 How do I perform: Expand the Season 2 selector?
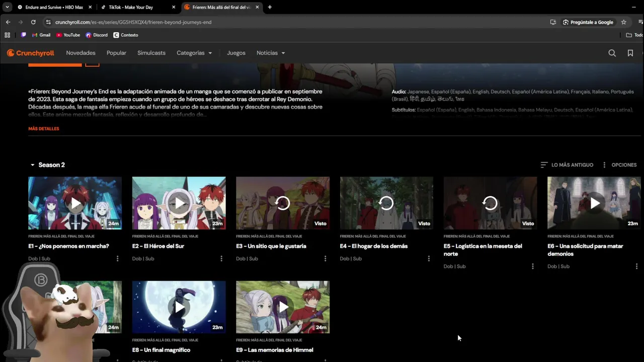(47, 165)
